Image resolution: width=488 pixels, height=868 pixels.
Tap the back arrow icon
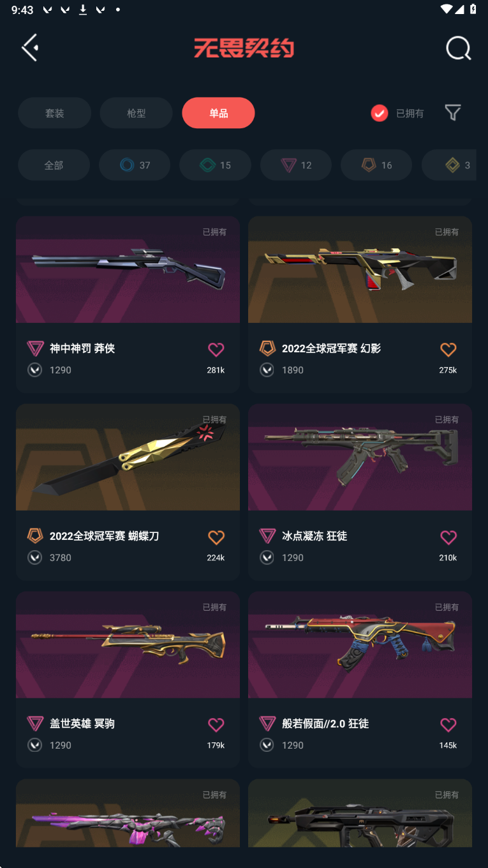(30, 48)
